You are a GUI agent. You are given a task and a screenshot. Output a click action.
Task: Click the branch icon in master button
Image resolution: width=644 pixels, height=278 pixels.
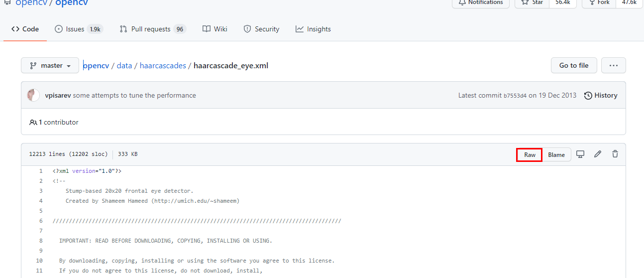point(33,65)
